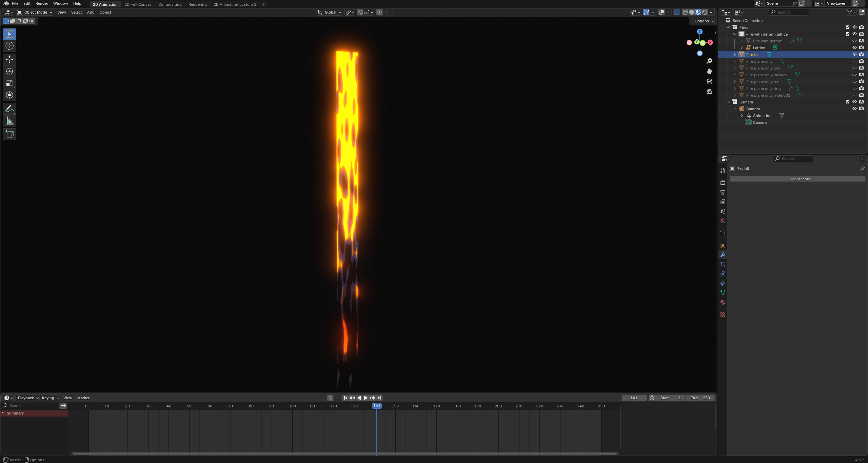Choose the Move tool
Image resolution: width=868 pixels, height=463 pixels.
(x=9, y=59)
